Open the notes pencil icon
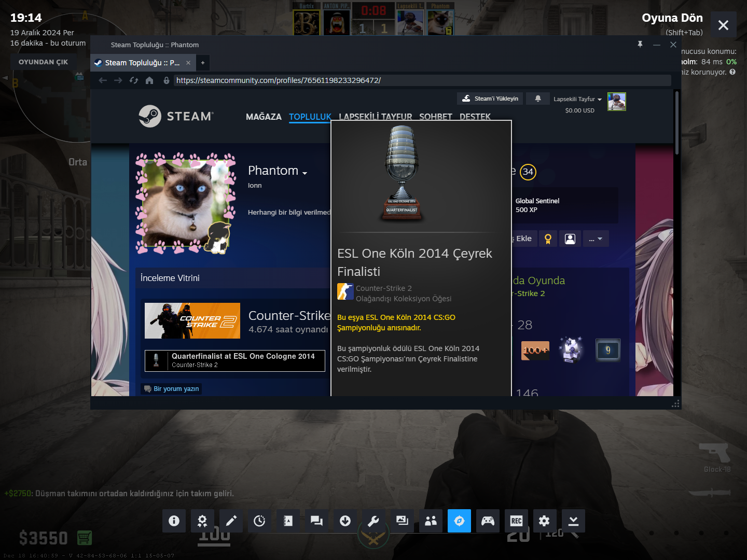 click(231, 521)
